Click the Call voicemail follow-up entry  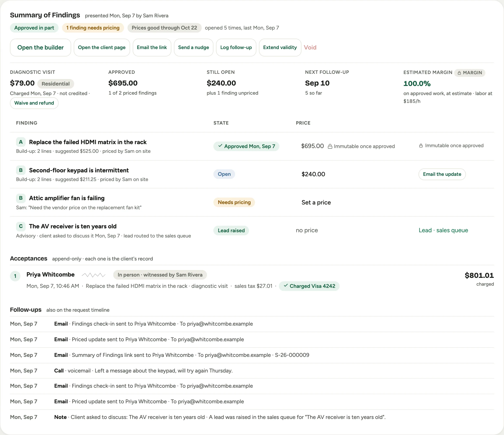point(252,371)
